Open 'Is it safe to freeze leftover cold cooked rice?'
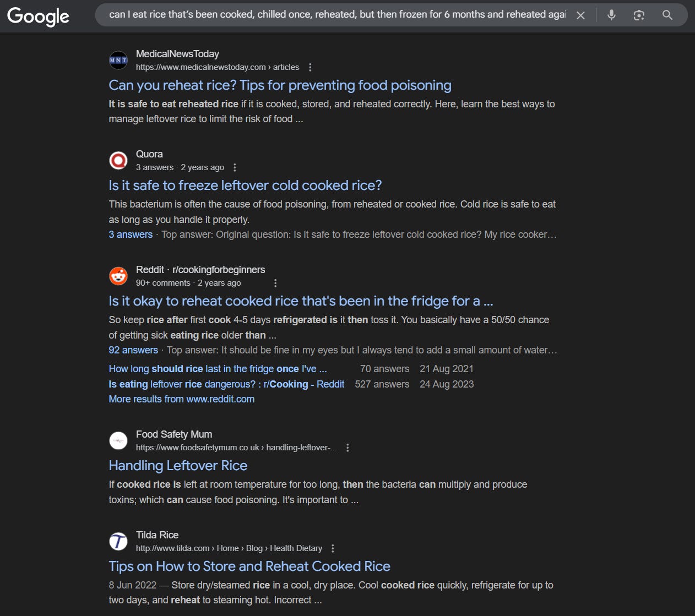695x616 pixels. click(245, 186)
